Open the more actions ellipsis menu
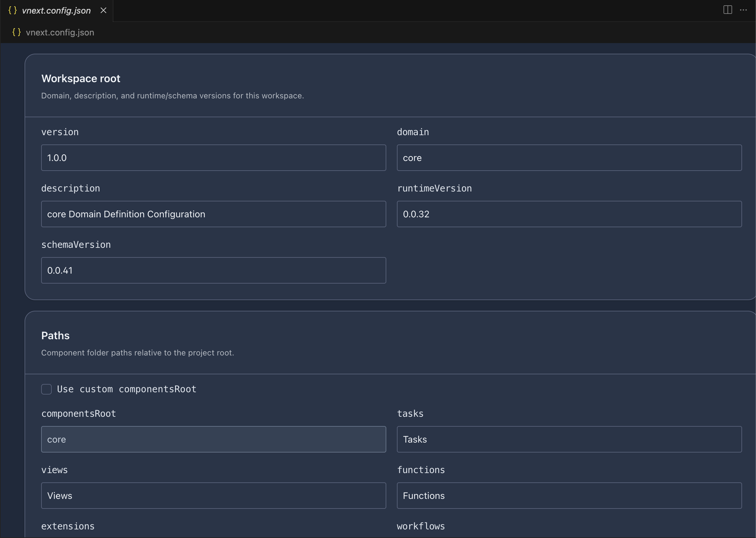This screenshot has width=756, height=538. 743,10
